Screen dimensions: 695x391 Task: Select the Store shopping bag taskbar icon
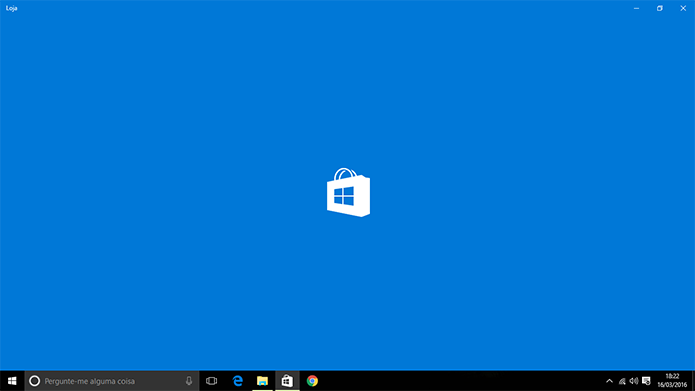(x=287, y=381)
